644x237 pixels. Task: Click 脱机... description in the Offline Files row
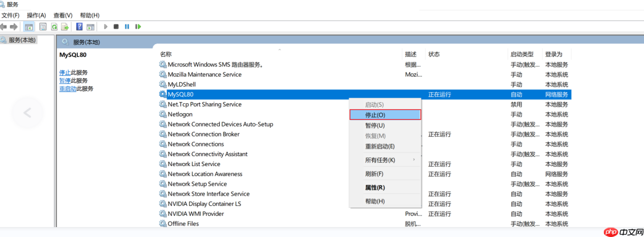pyautogui.click(x=413, y=224)
